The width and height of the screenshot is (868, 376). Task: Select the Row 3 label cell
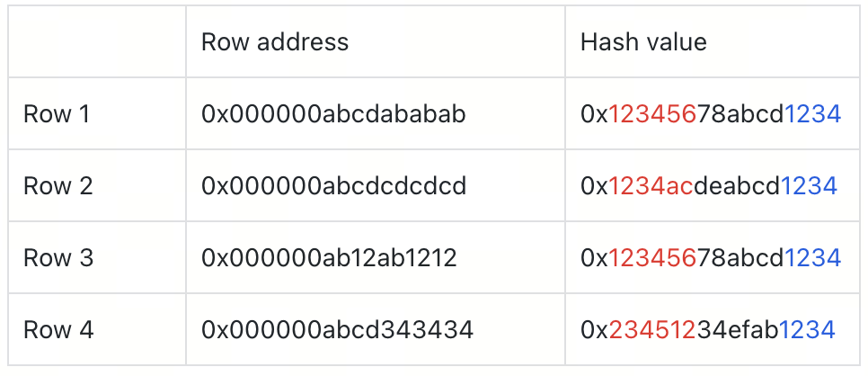(x=97, y=258)
